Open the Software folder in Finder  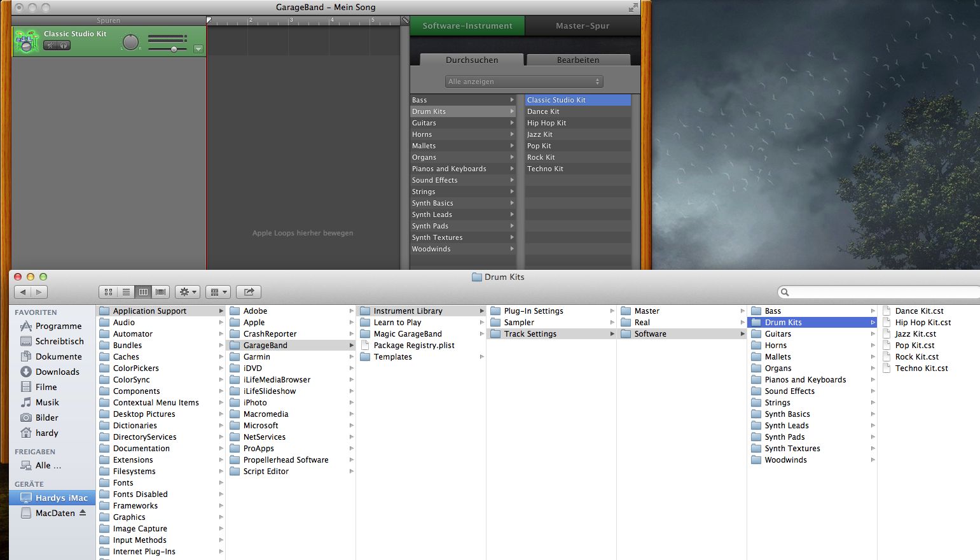tap(682, 334)
